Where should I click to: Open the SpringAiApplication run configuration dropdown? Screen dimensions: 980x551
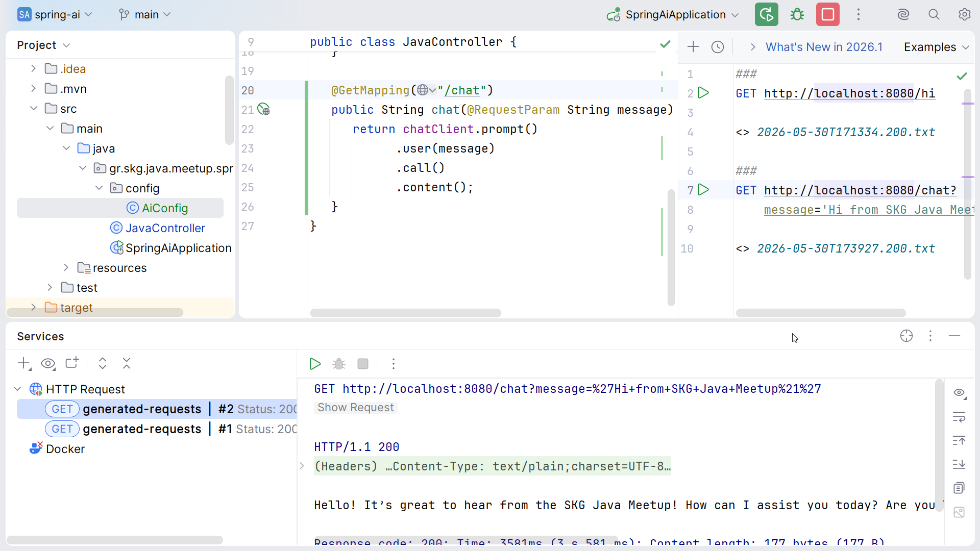tap(673, 14)
